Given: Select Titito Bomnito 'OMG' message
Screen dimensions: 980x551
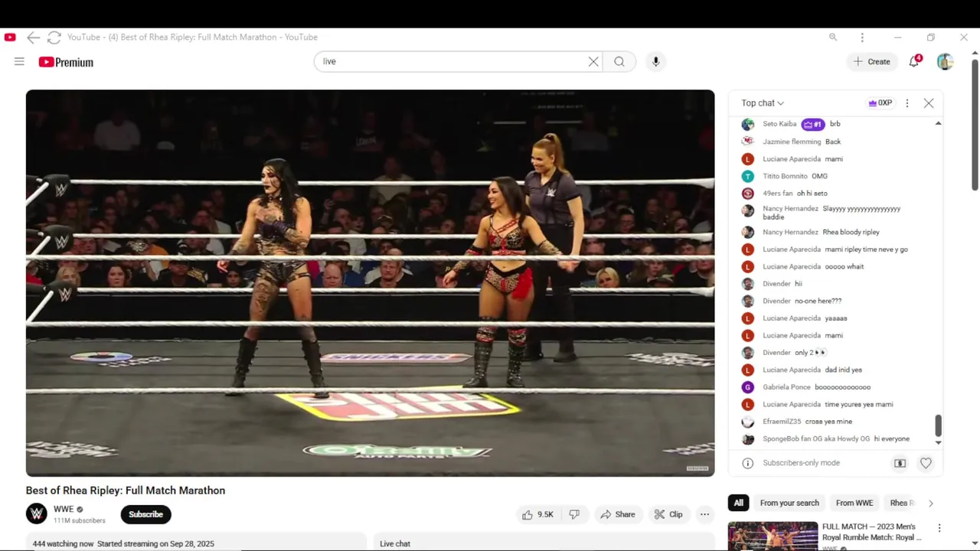Looking at the screenshot, I should pyautogui.click(x=819, y=176).
